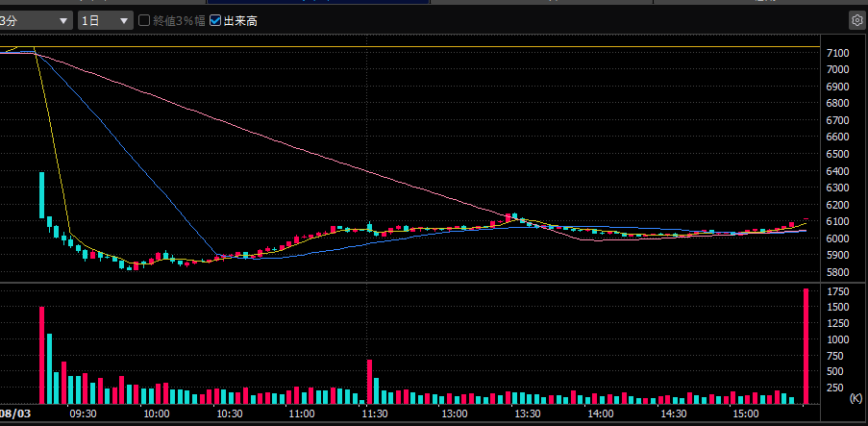The height and width of the screenshot is (426, 868).
Task: Click the 6500 price axis label
Action: tap(837, 154)
